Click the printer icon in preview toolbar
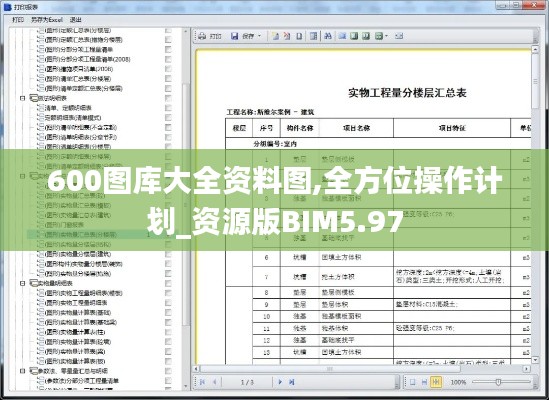 click(202, 36)
